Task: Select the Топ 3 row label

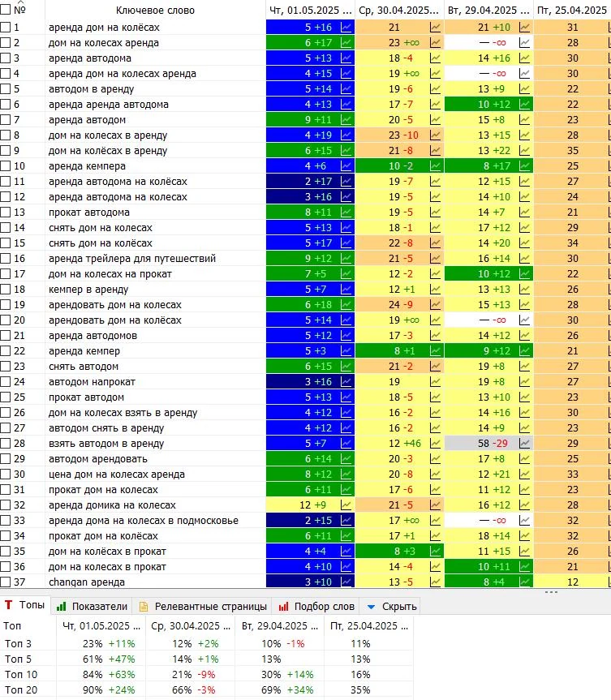Action: click(x=19, y=644)
